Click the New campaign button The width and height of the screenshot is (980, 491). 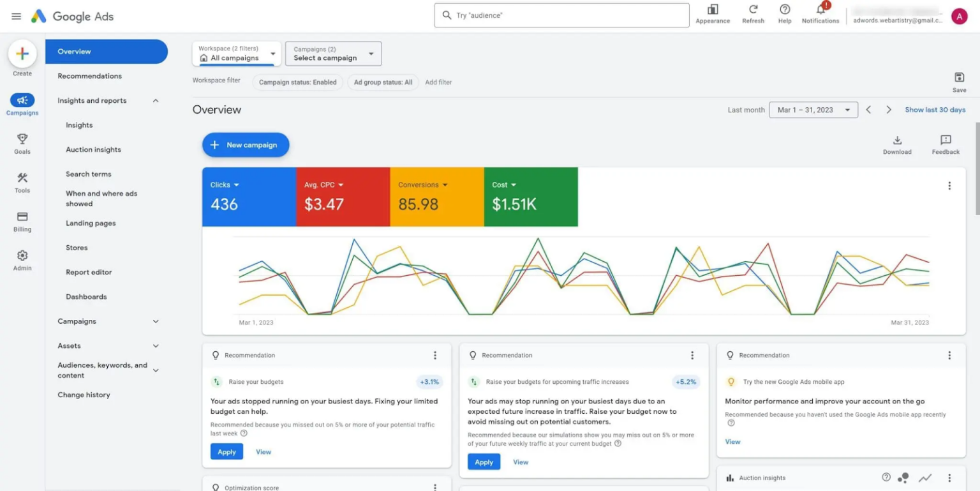point(245,145)
